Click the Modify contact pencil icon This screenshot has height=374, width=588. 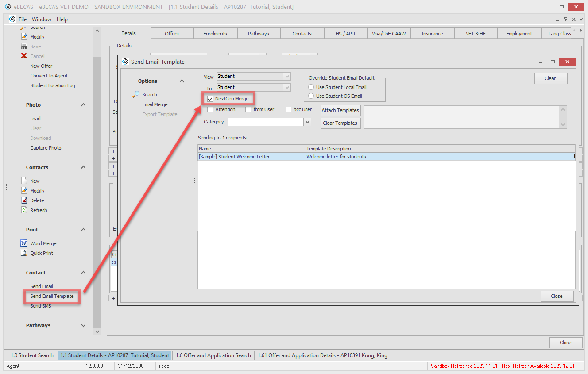pos(24,191)
